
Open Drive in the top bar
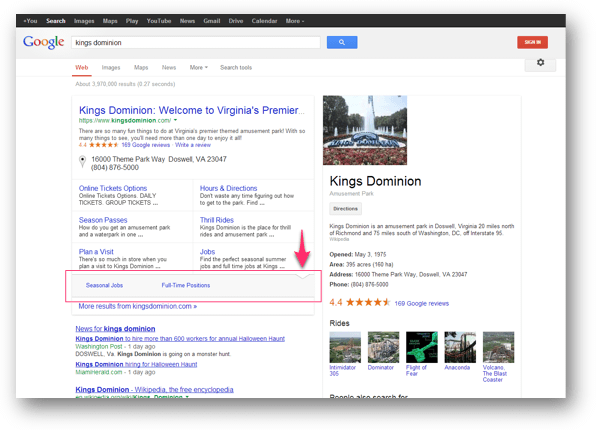tap(236, 21)
